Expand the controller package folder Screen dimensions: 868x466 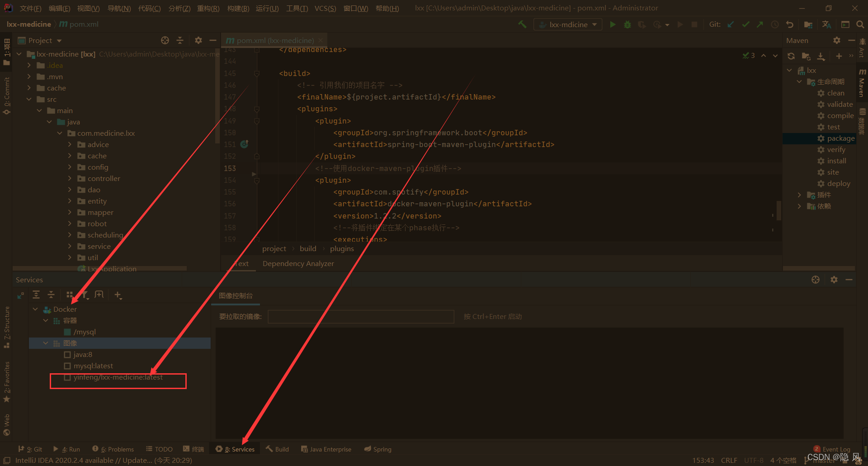(x=70, y=178)
